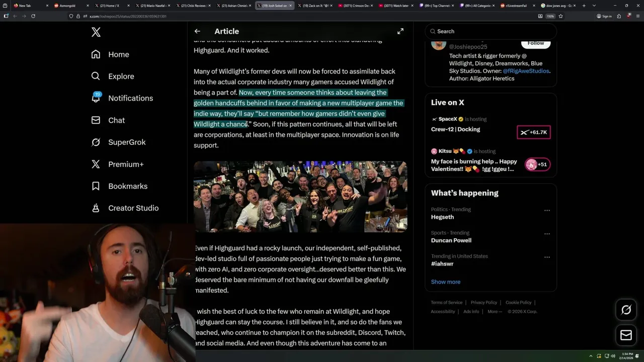
Task: Click the browser reload button
Action: click(x=33, y=16)
